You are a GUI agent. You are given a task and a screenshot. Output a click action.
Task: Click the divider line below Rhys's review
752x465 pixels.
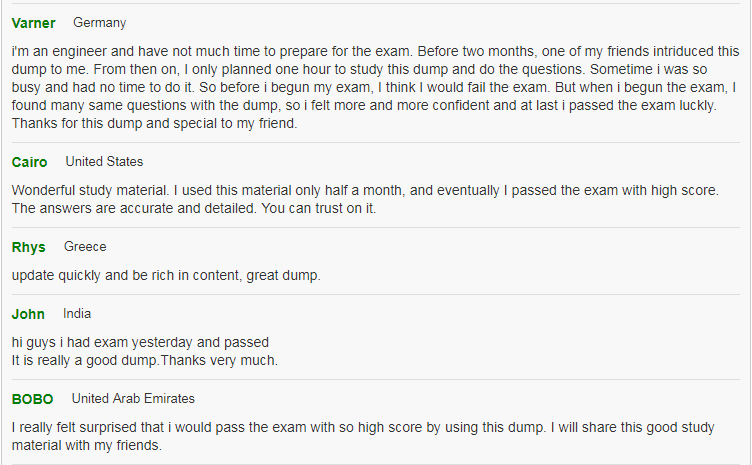click(x=376, y=294)
